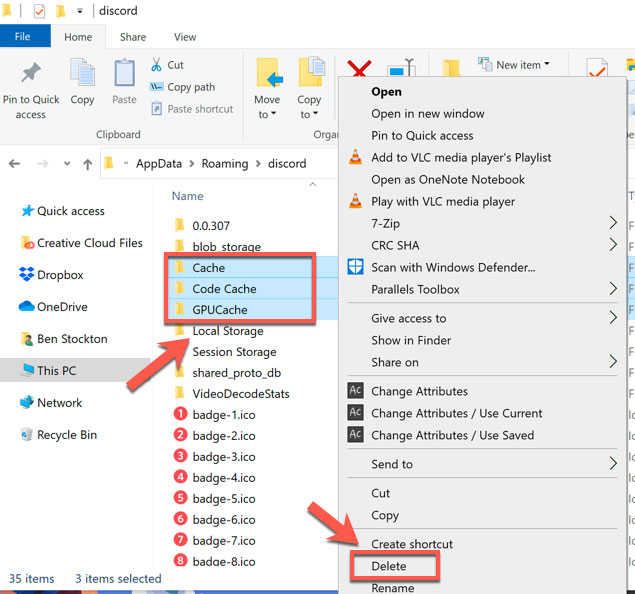Viewport: 635px width, 594px height.
Task: Click the Copy icon in Clipboard group
Action: coord(82,73)
